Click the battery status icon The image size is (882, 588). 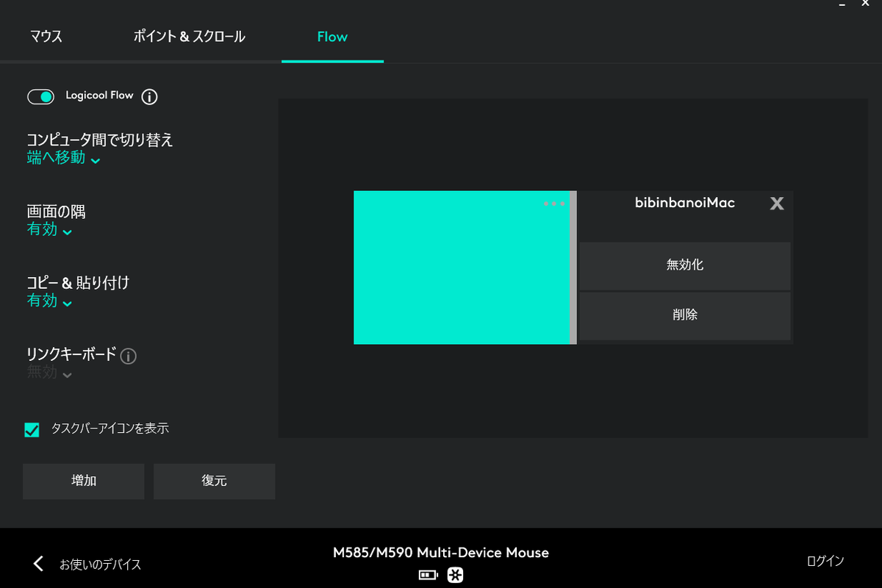coord(428,576)
